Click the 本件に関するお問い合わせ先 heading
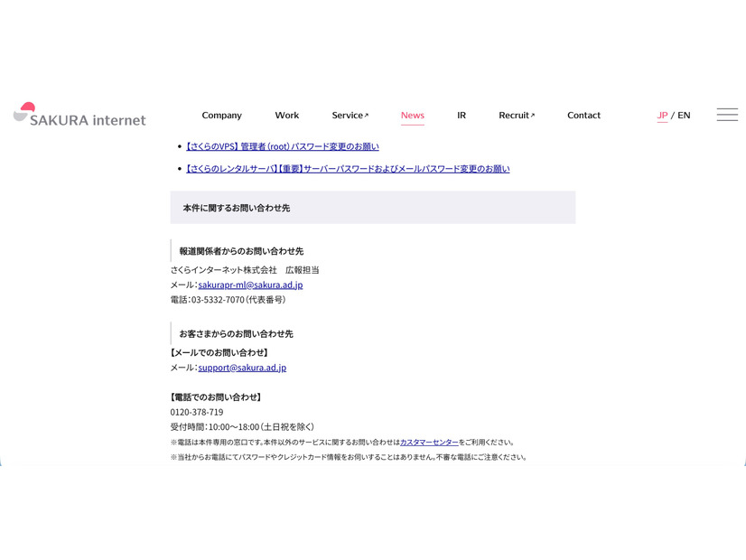746x560 pixels. point(237,208)
